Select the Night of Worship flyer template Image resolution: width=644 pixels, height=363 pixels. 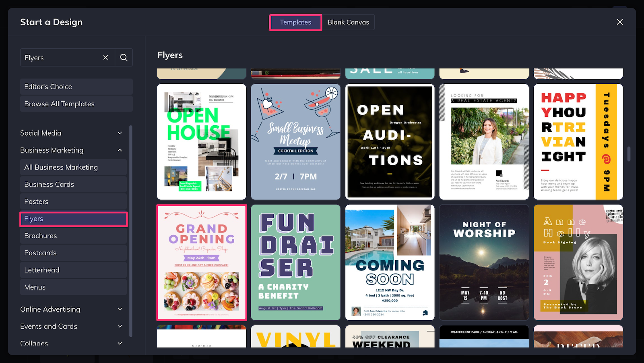[x=484, y=262]
